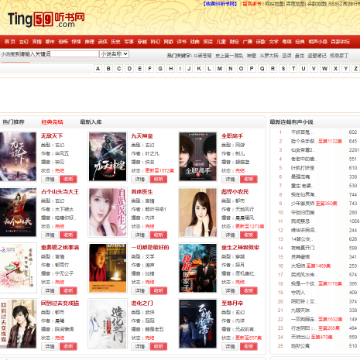This screenshot has width=360, height=360.
Task: Switch to the 经典完结 tab
Action: pos(52,122)
